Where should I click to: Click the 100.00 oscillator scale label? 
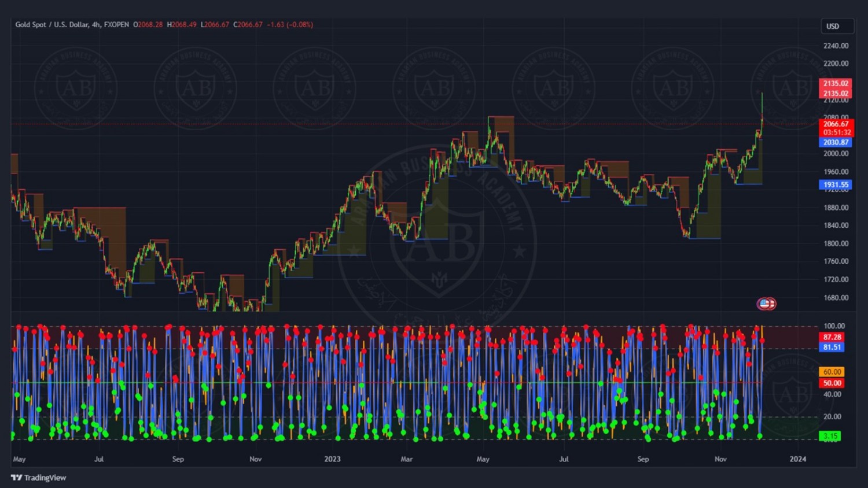coord(834,326)
